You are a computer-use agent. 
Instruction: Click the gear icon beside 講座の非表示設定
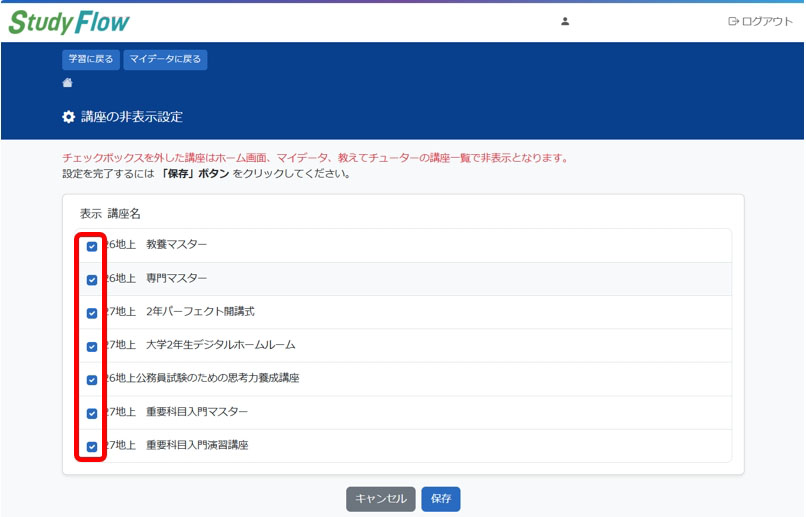click(68, 117)
